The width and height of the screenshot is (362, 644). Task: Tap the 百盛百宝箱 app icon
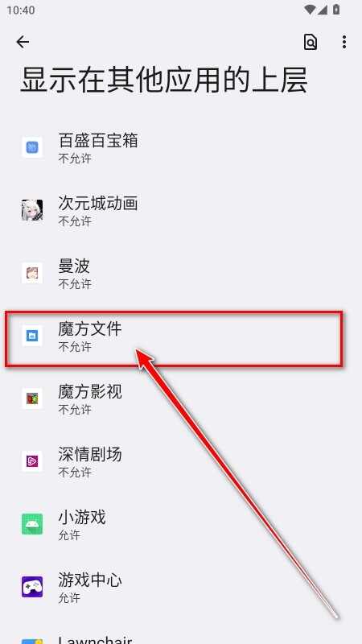(32, 147)
